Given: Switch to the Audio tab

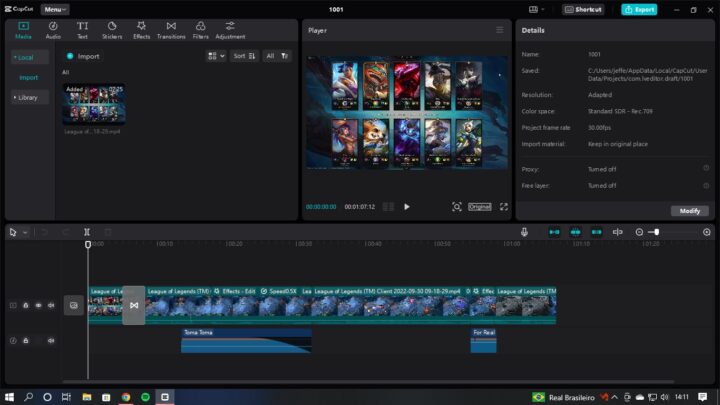Looking at the screenshot, I should tap(53, 30).
